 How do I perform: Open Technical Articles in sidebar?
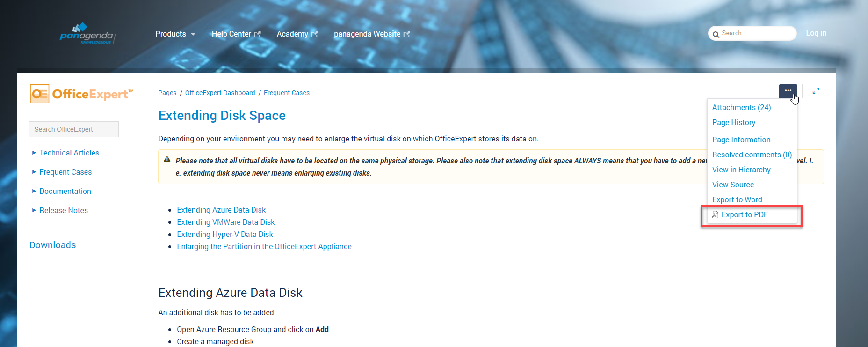point(69,153)
